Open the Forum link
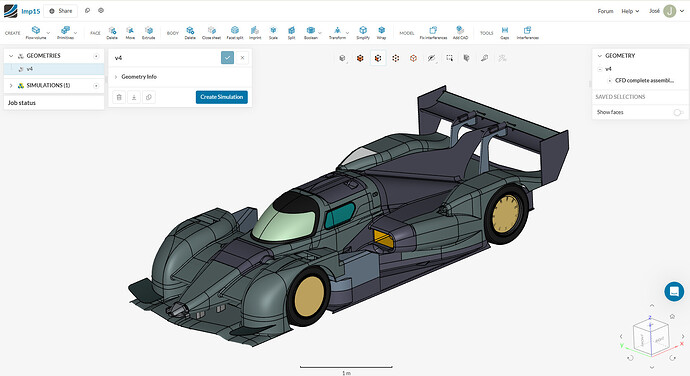Screen dimensions: 690x376 pyautogui.click(x=605, y=11)
